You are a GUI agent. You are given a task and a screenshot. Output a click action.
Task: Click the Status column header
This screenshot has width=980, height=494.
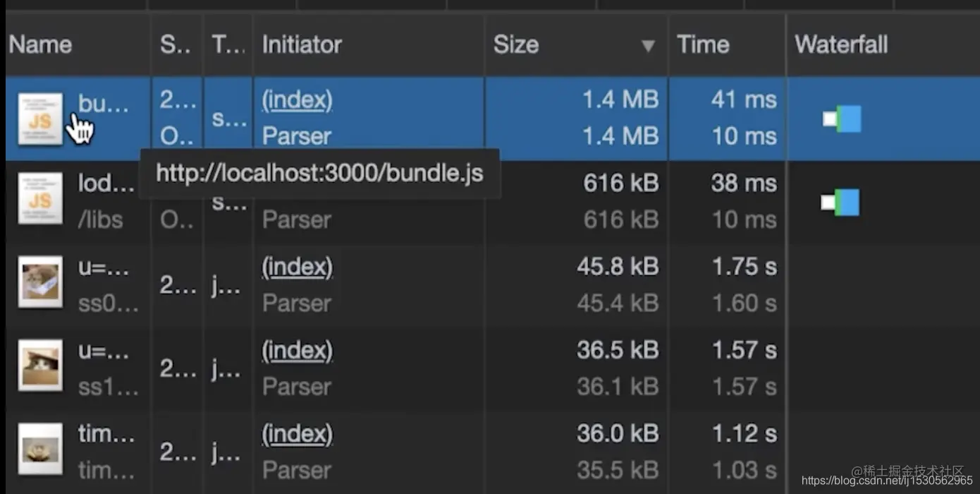tap(176, 44)
